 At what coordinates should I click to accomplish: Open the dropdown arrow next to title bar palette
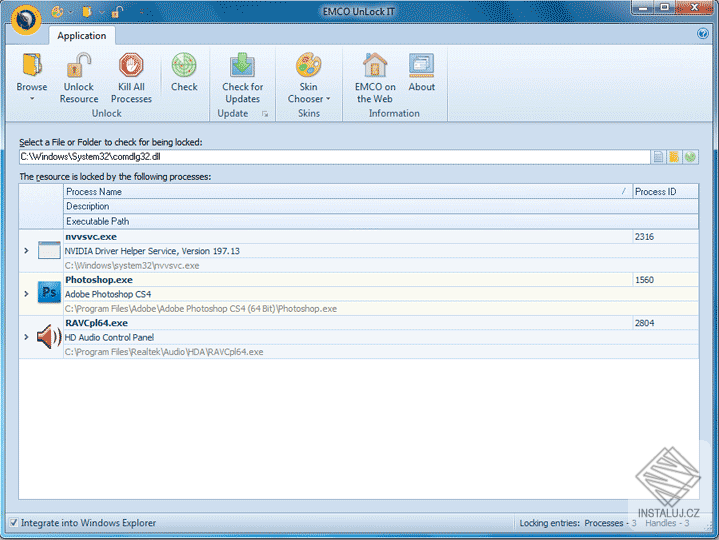click(71, 12)
